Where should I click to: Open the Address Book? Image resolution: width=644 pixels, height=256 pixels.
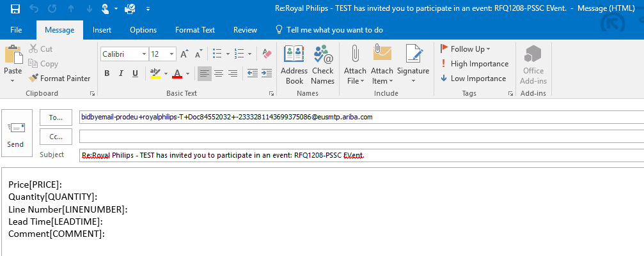294,65
